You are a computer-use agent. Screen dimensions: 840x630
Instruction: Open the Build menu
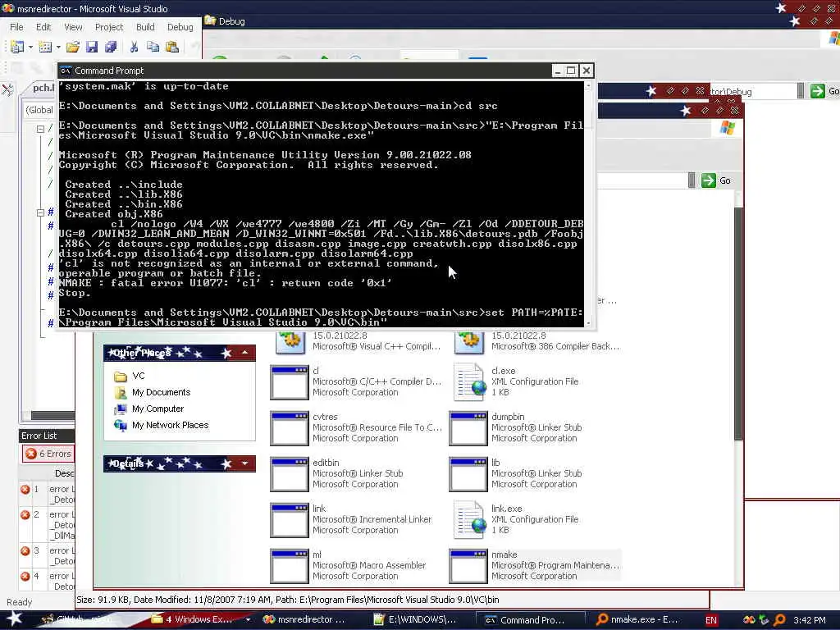[x=145, y=27]
